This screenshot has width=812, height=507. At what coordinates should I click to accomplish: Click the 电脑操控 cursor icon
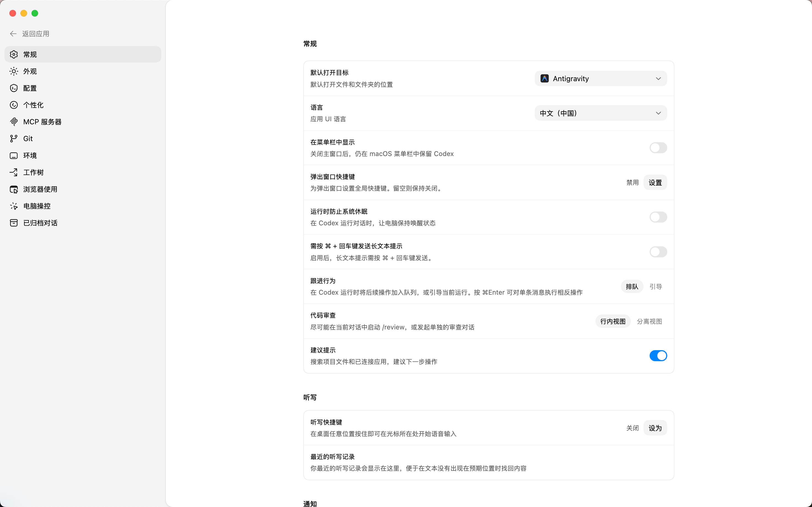coord(14,206)
